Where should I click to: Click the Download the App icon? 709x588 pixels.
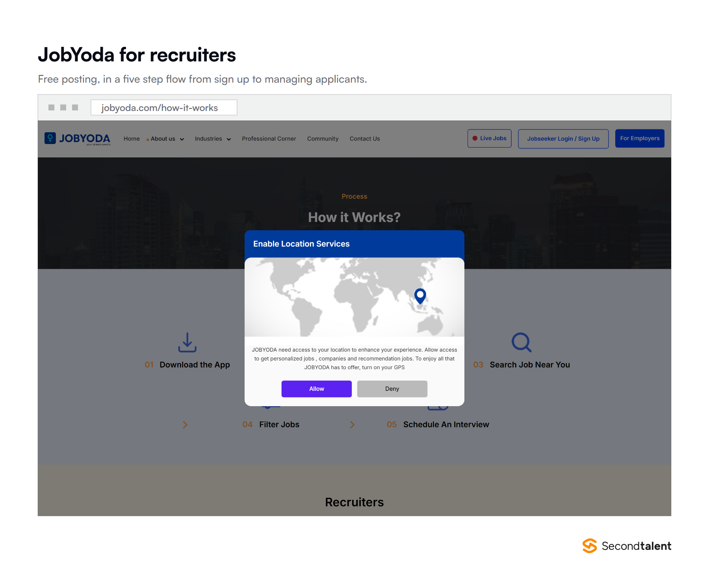(187, 342)
